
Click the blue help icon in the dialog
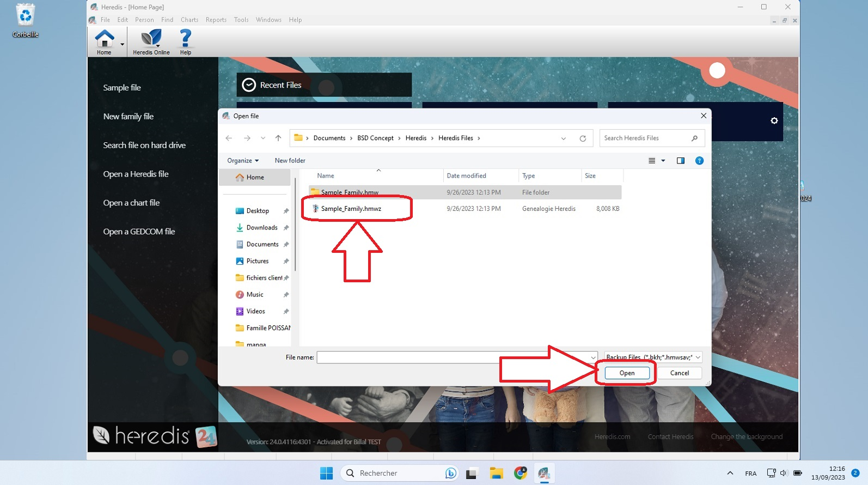699,161
